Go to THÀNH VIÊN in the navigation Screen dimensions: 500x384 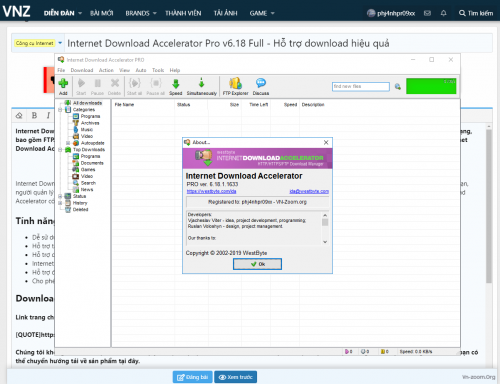point(183,13)
